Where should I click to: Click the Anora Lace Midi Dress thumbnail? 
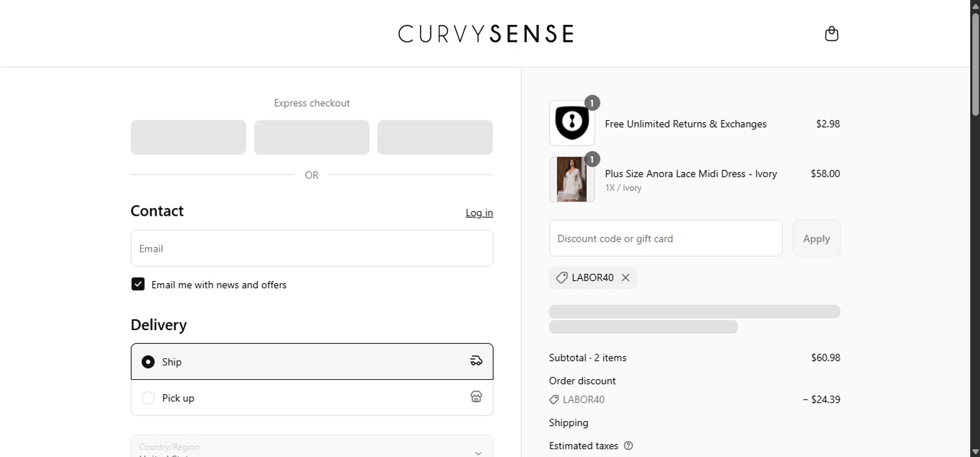click(x=572, y=179)
